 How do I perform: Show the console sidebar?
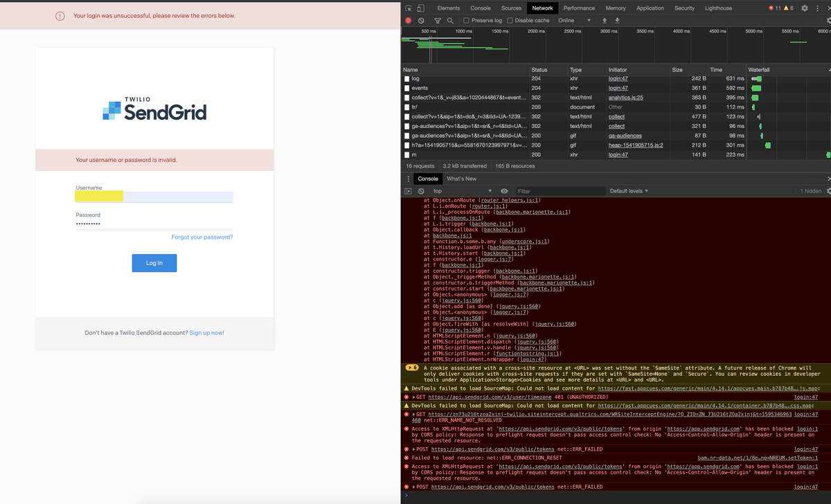click(x=409, y=191)
